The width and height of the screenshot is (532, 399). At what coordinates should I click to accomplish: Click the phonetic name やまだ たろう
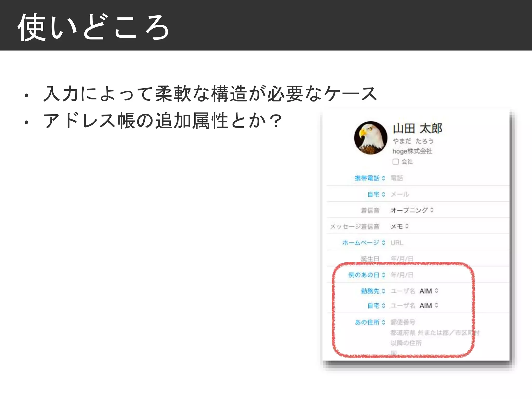(413, 141)
